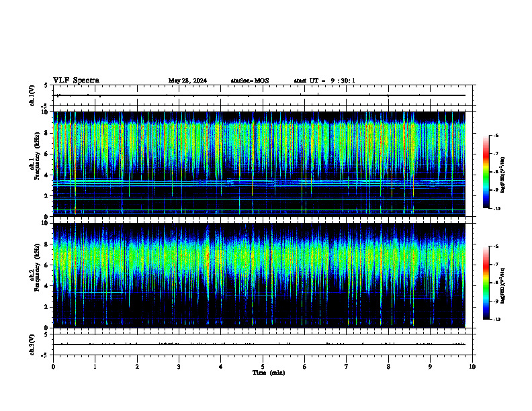Click the ch.2 color bar log(PSD) label
This screenshot has height=411, width=532.
click(x=503, y=285)
